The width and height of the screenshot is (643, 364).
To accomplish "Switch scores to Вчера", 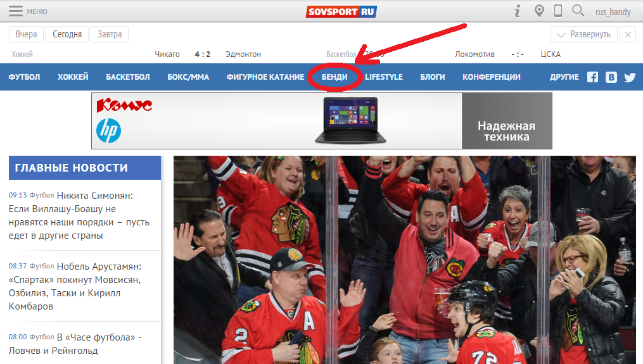I will point(26,34).
